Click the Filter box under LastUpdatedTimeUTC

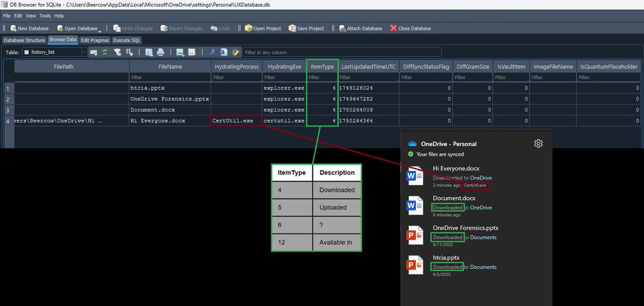[369, 77]
